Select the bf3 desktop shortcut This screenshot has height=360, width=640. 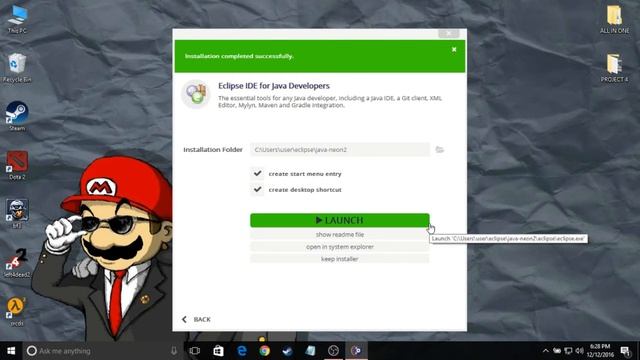17,213
